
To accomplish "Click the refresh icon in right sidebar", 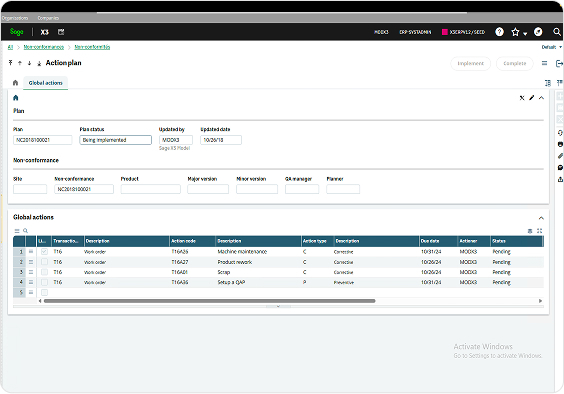I will (x=560, y=133).
